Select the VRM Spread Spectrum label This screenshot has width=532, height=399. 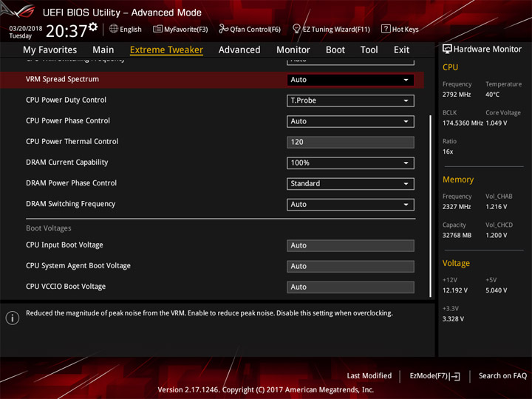(62, 79)
